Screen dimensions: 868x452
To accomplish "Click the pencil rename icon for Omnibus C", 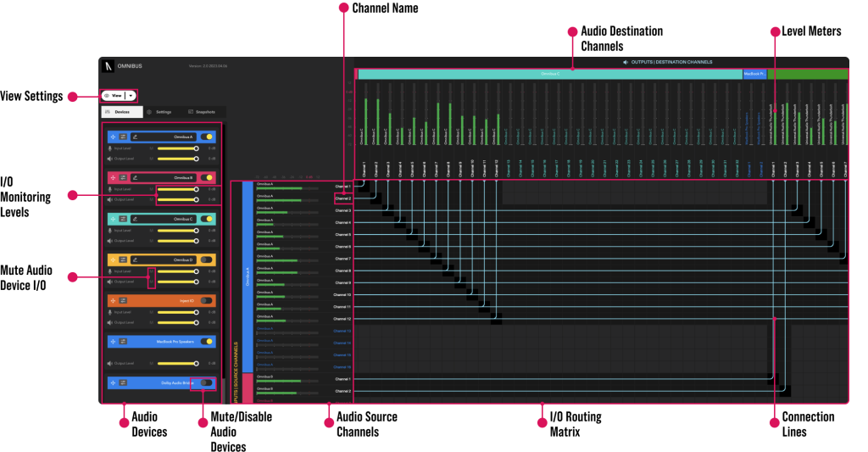I will click(x=135, y=219).
